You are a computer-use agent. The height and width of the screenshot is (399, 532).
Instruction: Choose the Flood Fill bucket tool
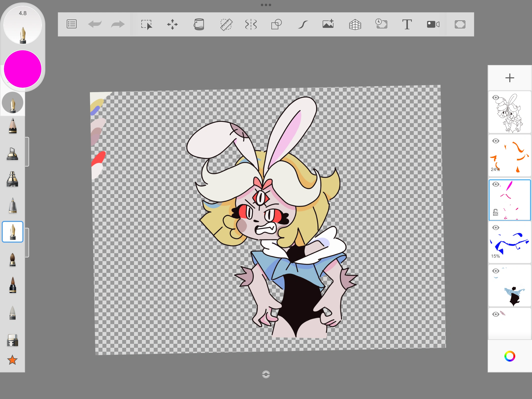pos(199,24)
